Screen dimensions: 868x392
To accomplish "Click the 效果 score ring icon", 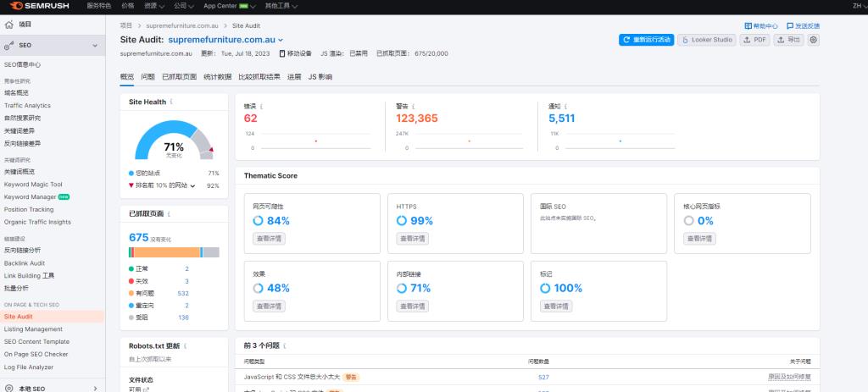I will pos(258,288).
